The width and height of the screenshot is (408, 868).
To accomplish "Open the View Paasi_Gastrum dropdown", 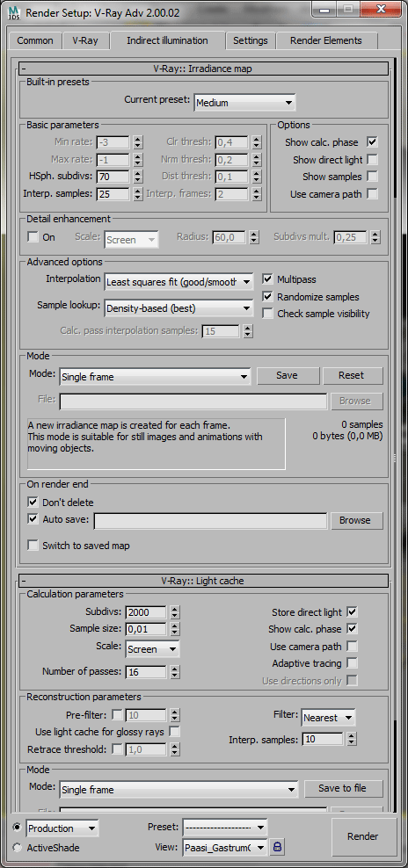I will [224, 847].
